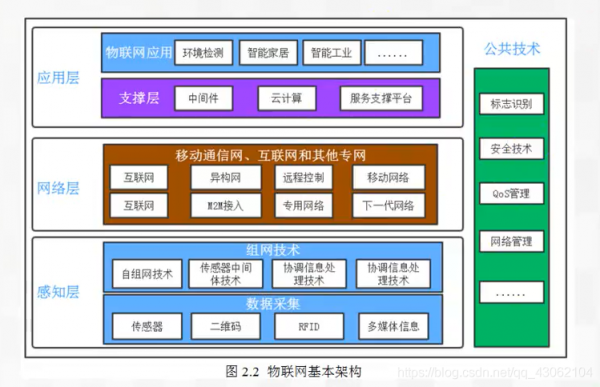Select the 标志识别 box
The height and width of the screenshot is (387, 600).
[x=512, y=104]
